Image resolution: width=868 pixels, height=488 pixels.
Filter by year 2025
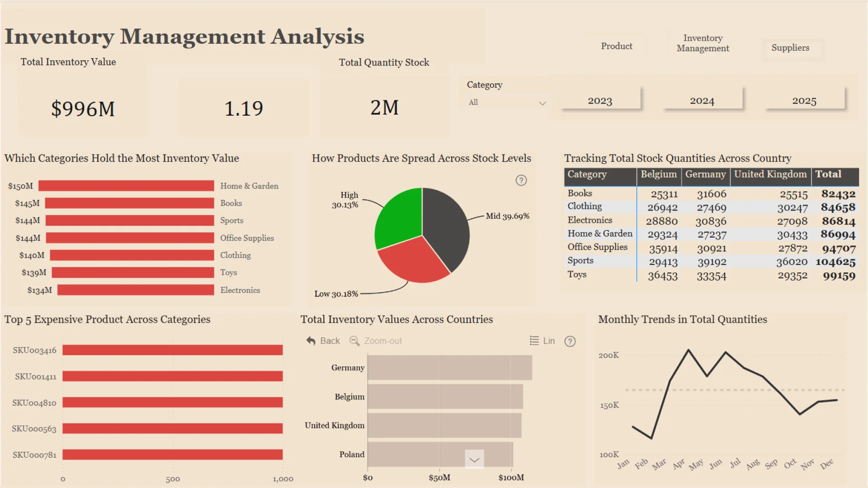click(x=804, y=101)
